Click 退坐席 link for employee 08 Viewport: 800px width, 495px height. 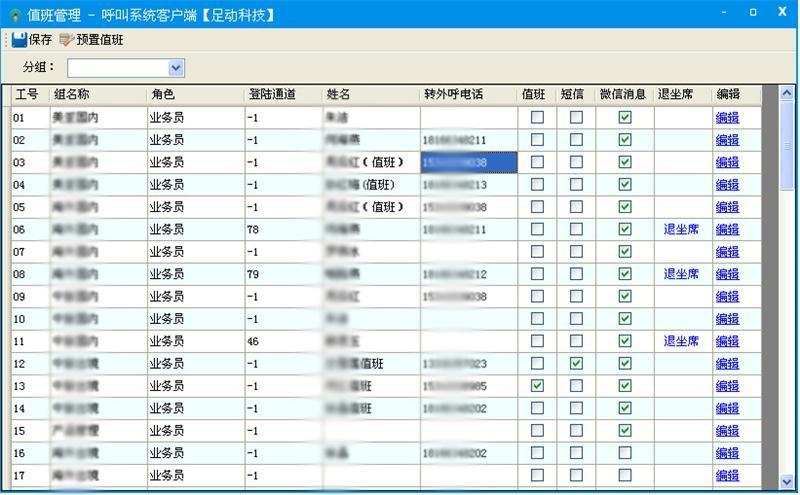681,275
